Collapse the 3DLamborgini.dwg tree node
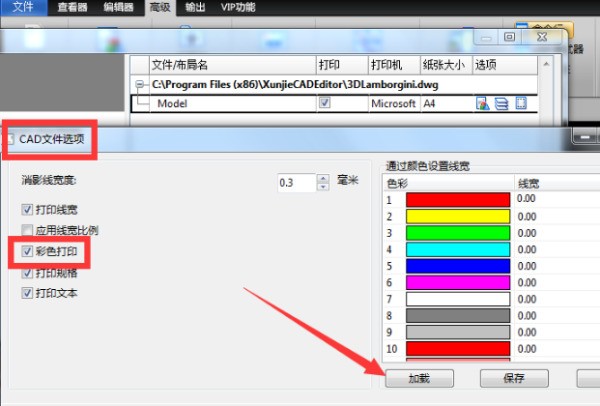This screenshot has width=600, height=406. click(x=140, y=84)
